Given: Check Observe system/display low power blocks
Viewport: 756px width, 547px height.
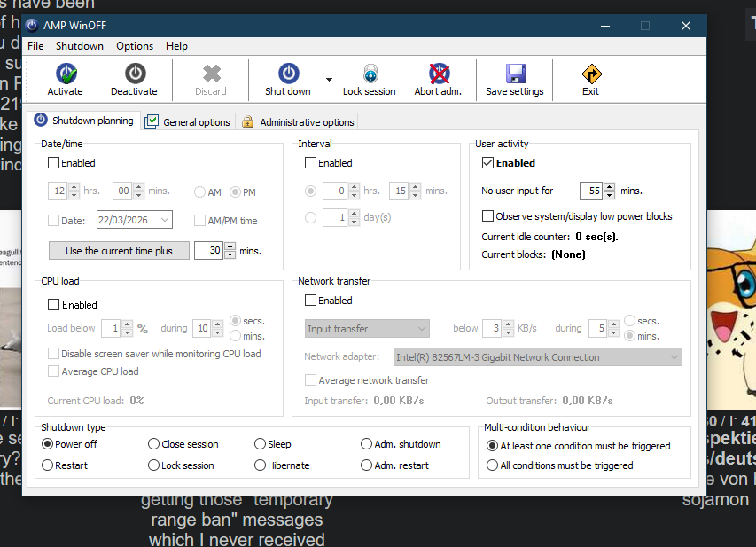Looking at the screenshot, I should [487, 216].
